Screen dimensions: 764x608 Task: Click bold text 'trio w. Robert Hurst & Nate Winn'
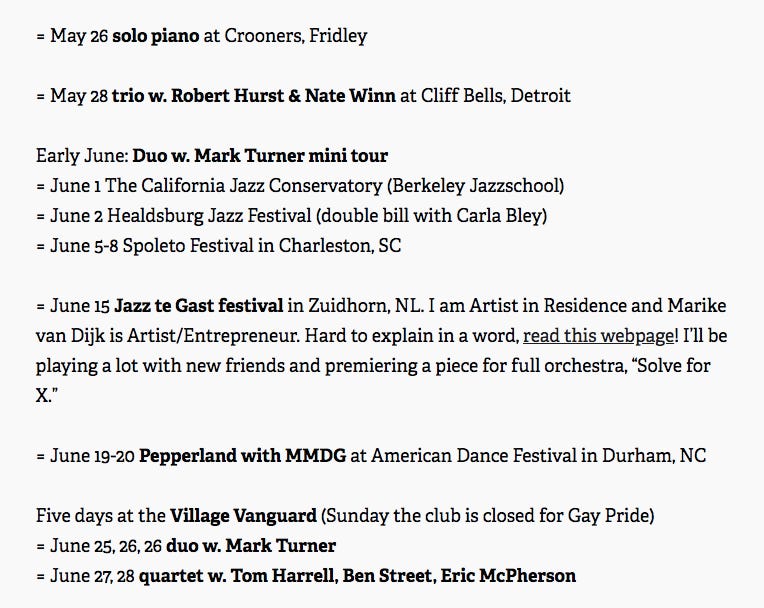[253, 95]
